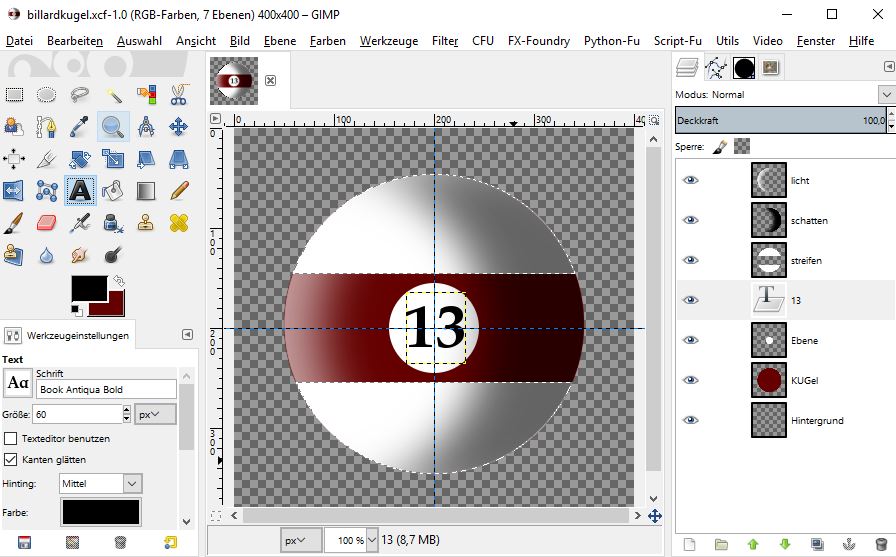
Task: Uncheck Kanten glätten option
Action: (11, 460)
